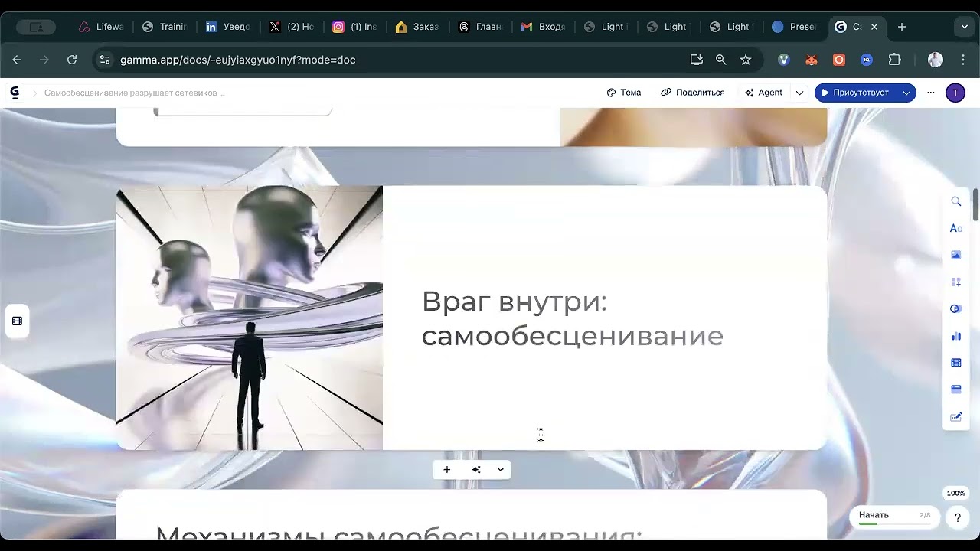Open the orange circle extension icon
The image size is (980, 551).
click(x=839, y=60)
